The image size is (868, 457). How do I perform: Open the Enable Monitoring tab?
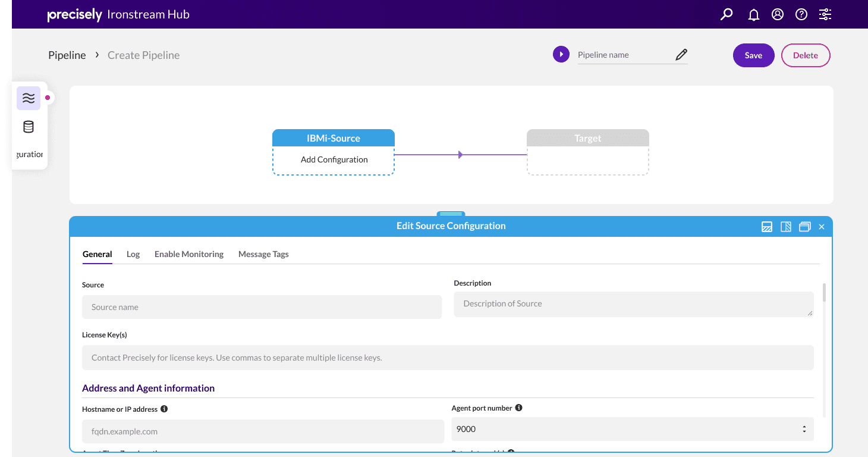click(x=189, y=254)
